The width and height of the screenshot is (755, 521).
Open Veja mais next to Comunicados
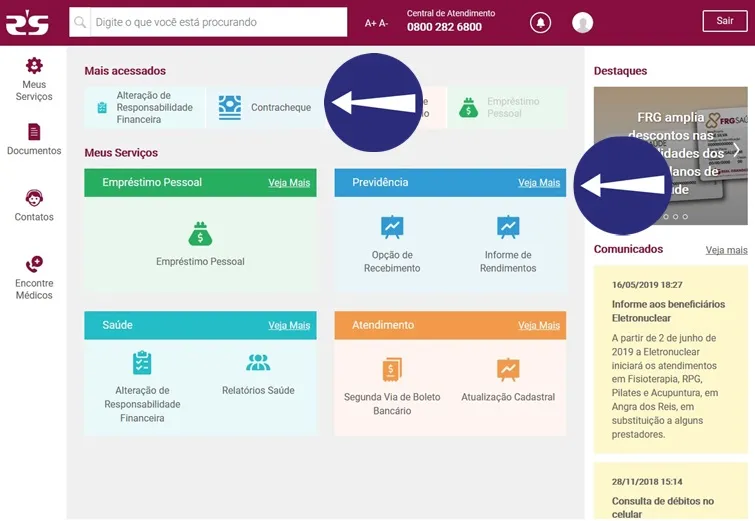pyautogui.click(x=726, y=250)
